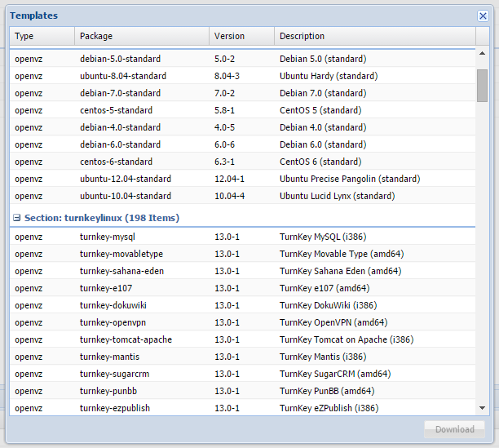Screen dimensions: 499x448
Task: Click version 7.0-2 cell
Action: [224, 93]
